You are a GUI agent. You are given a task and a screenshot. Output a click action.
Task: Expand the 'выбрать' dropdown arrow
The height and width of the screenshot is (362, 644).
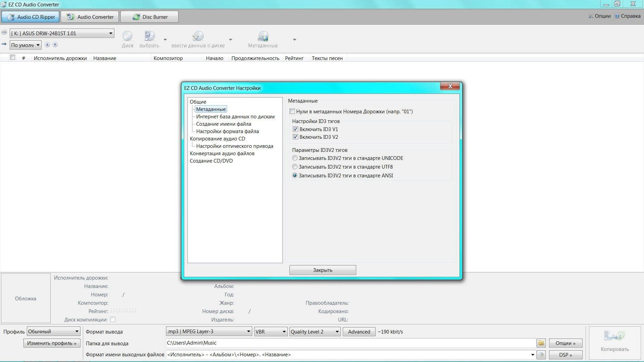(165, 40)
